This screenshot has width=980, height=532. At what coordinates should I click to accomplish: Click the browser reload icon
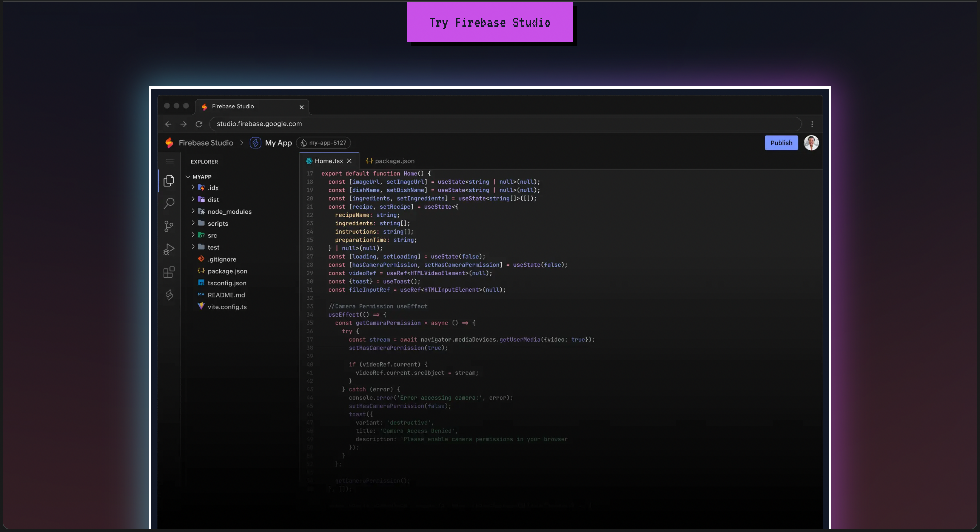click(199, 124)
